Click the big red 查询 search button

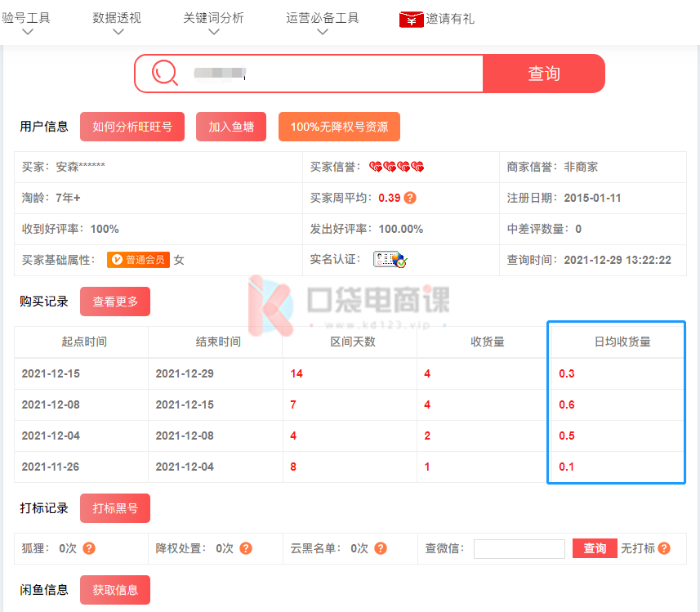(x=544, y=74)
